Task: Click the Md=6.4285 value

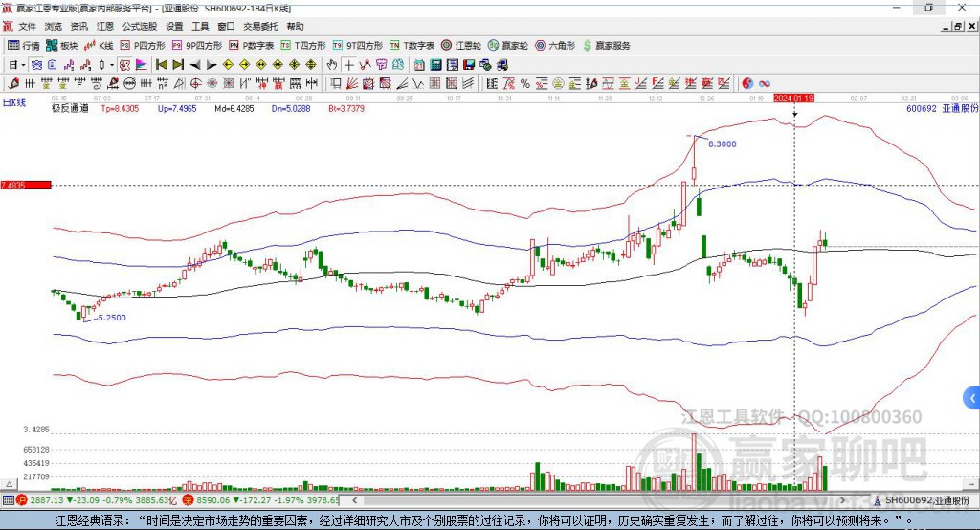Action: (234, 108)
